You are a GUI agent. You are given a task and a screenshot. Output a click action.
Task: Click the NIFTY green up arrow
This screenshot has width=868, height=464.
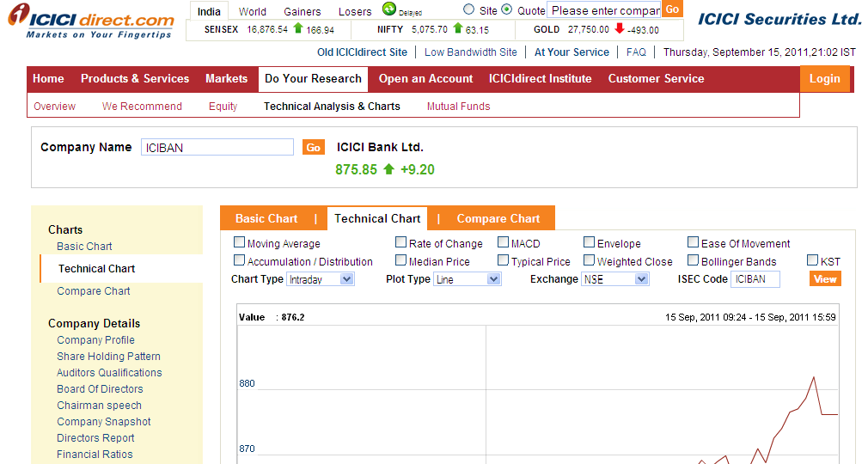tap(457, 28)
